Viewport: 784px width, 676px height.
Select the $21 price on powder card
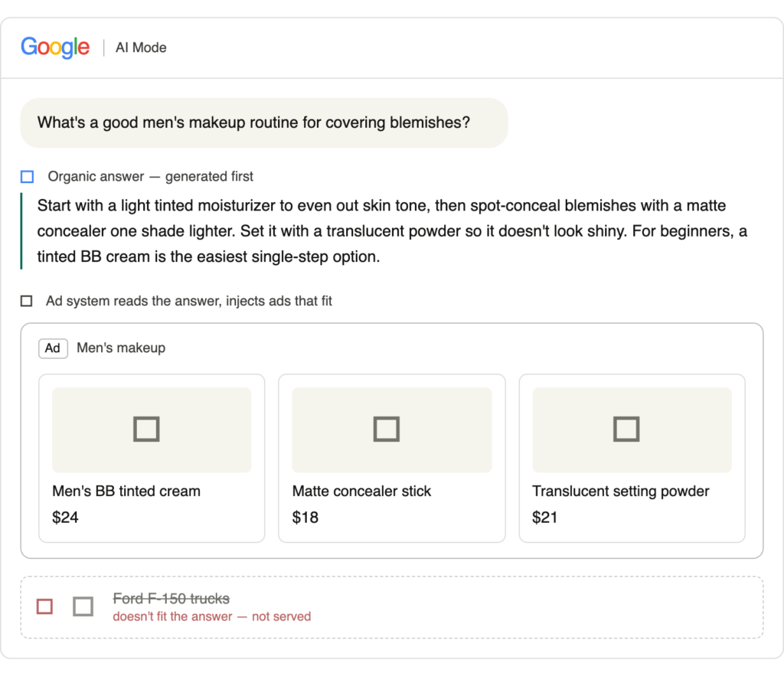pos(545,517)
